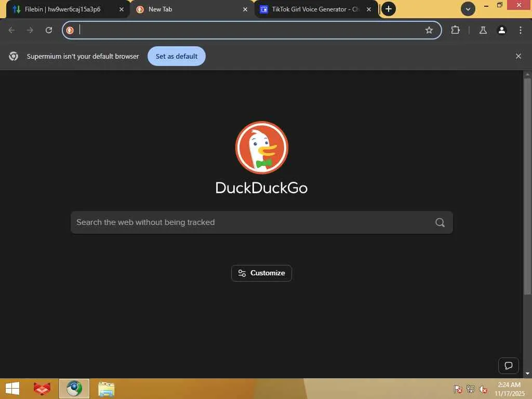Switch to TikTok Girl Voice Generator tab
This screenshot has width=532, height=399.
point(315,9)
